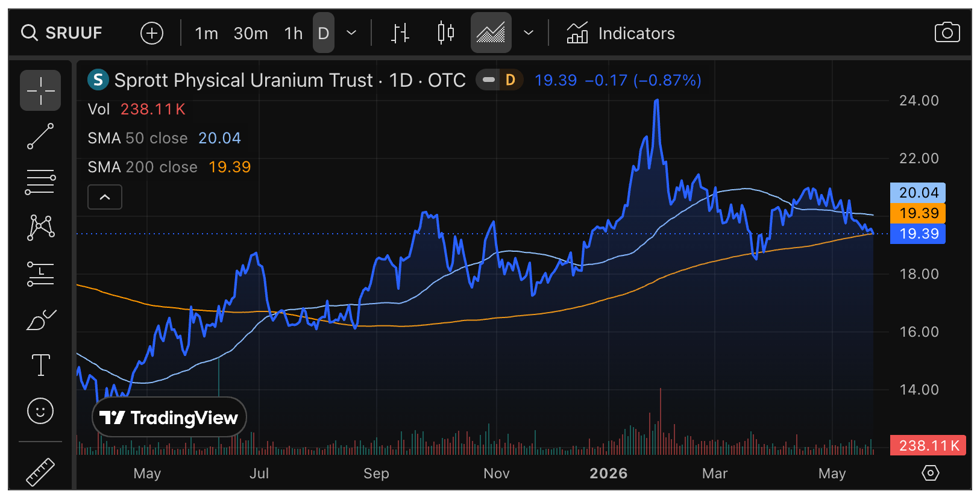The image size is (980, 500).
Task: Choose the XABCD pattern tool
Action: click(x=40, y=228)
